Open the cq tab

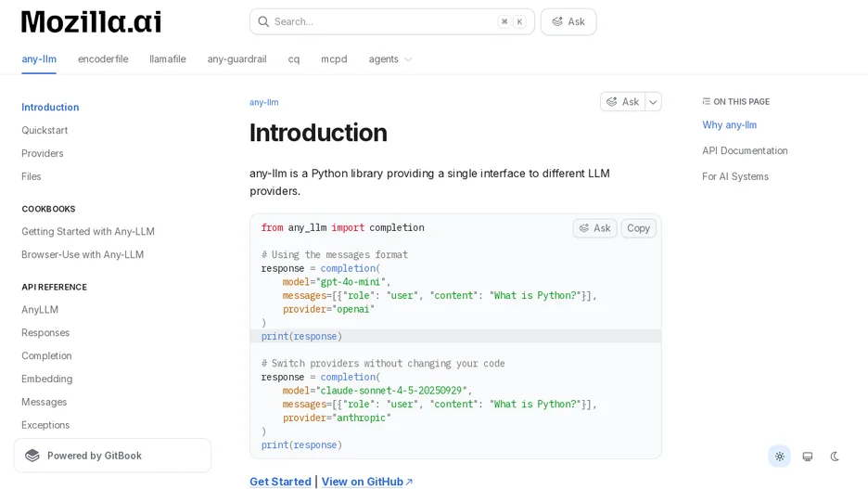(x=294, y=59)
